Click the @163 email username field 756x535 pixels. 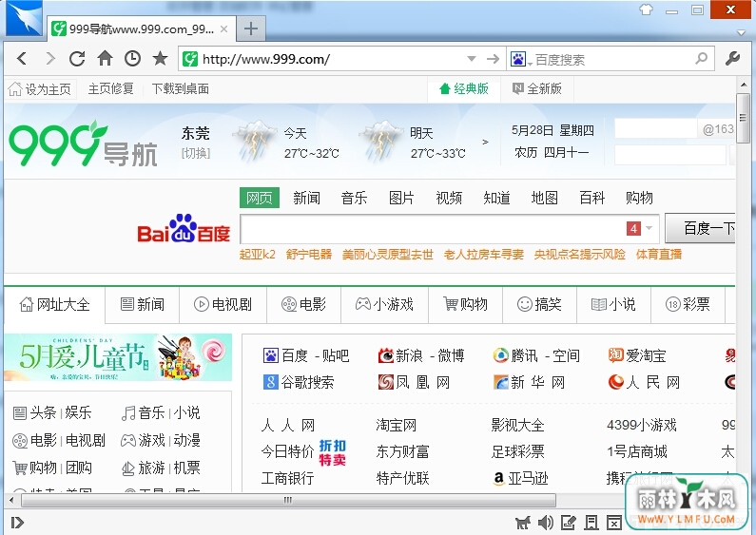click(656, 129)
